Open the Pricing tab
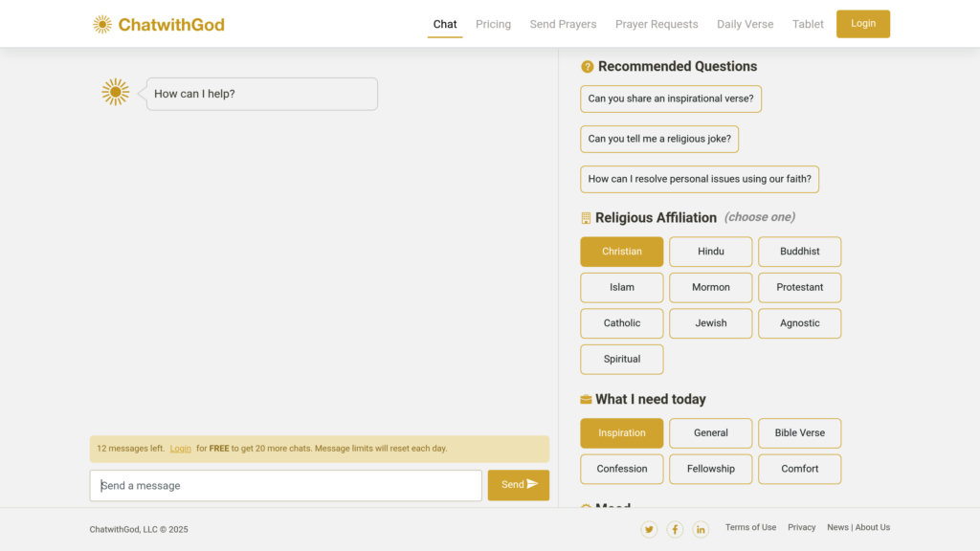This screenshot has width=980, height=551. coord(493,24)
